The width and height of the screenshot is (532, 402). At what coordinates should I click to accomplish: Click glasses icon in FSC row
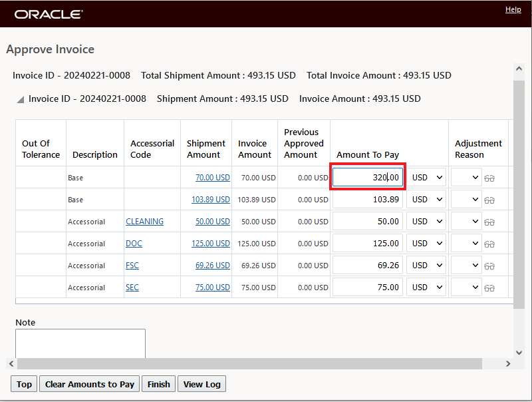[x=489, y=266]
